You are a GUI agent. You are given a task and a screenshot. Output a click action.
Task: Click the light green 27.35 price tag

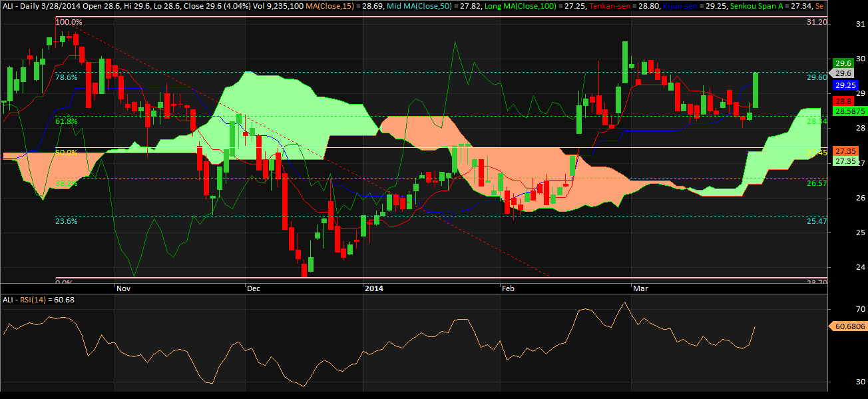point(845,161)
